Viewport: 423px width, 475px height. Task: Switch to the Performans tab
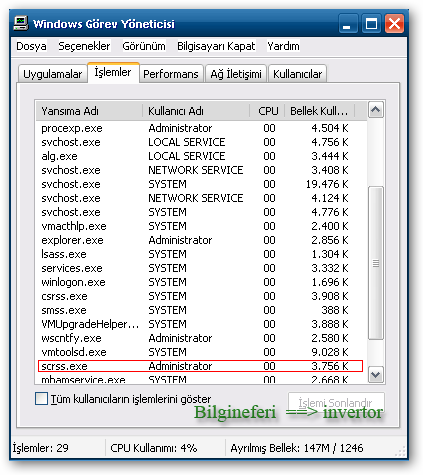coord(171,74)
